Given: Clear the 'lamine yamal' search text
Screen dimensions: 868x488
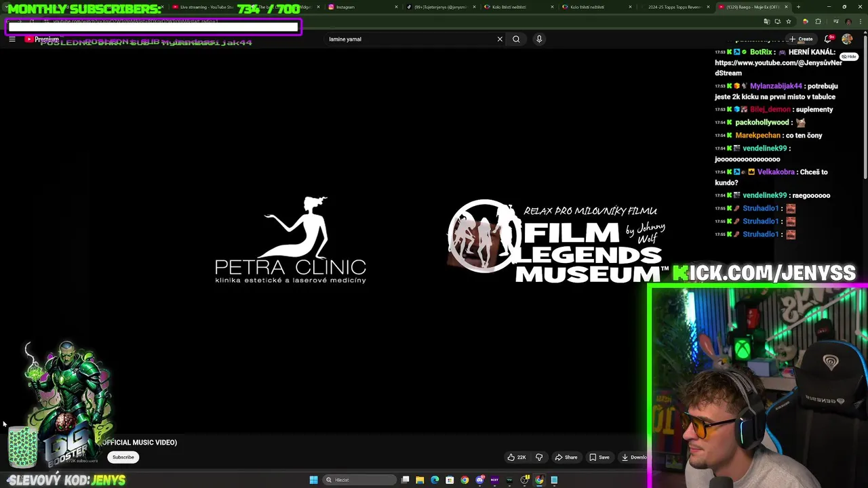Looking at the screenshot, I should click(500, 39).
